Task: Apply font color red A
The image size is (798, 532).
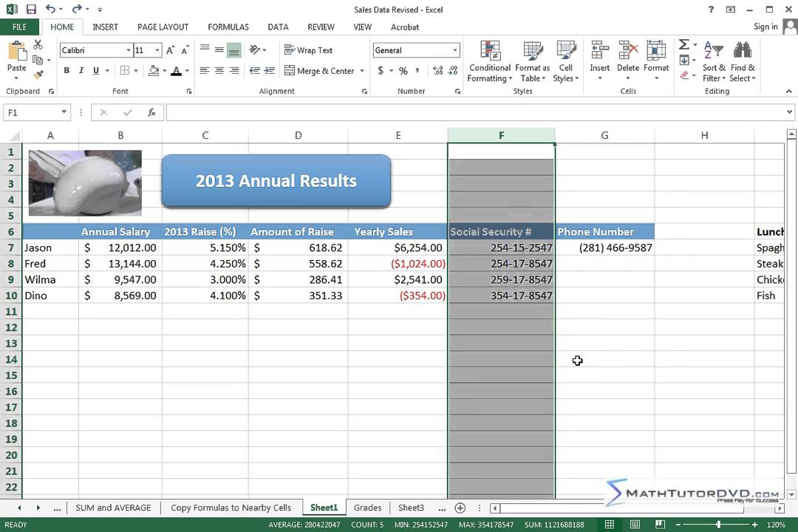Action: click(176, 71)
